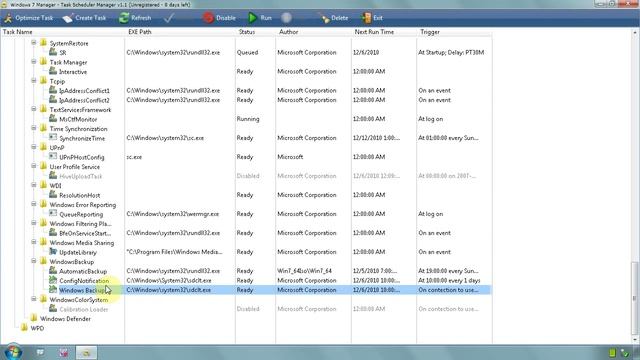Viewport: 640px width, 360px height.
Task: Select the Interactive task icon
Action: (x=53, y=71)
